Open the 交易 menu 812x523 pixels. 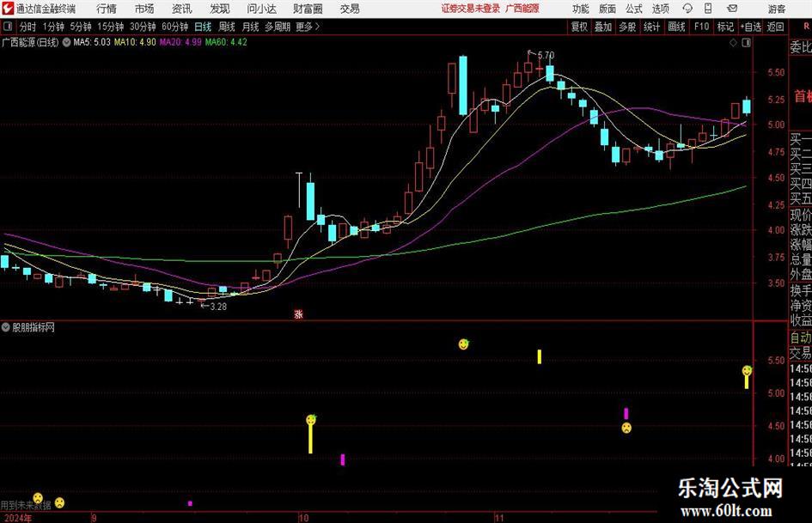click(x=350, y=9)
